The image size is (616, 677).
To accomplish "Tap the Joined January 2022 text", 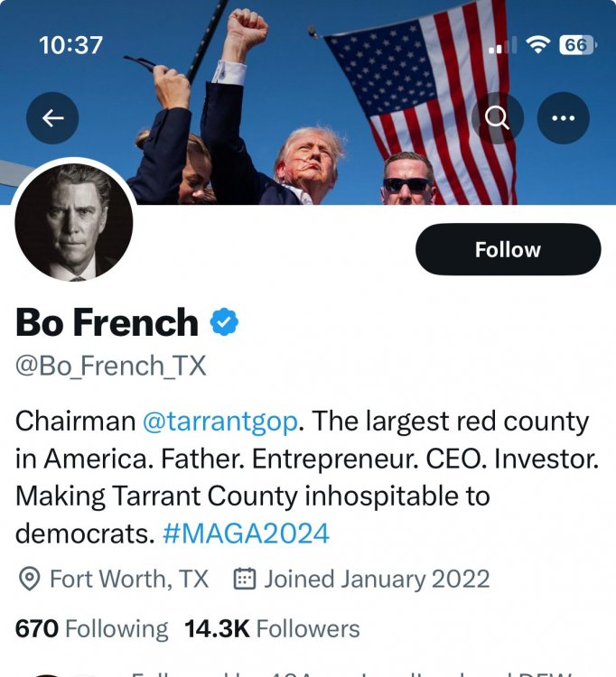I will click(377, 579).
